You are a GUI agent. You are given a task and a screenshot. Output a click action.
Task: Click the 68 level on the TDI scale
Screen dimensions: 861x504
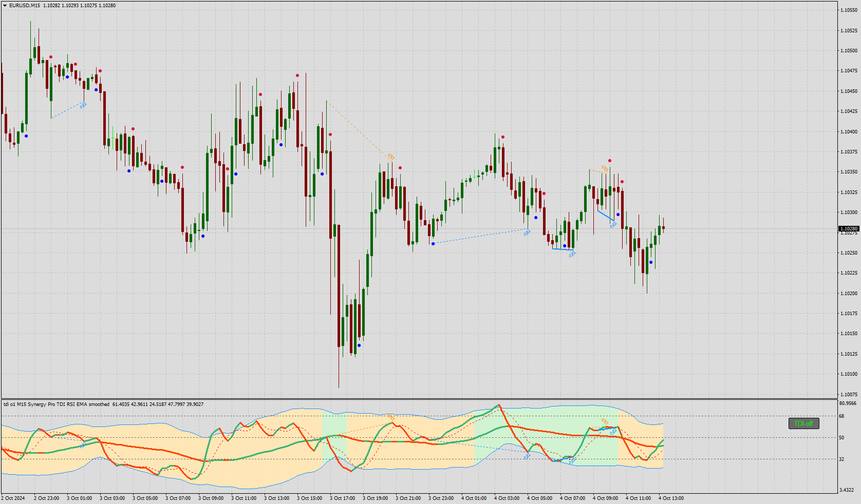[x=841, y=416]
